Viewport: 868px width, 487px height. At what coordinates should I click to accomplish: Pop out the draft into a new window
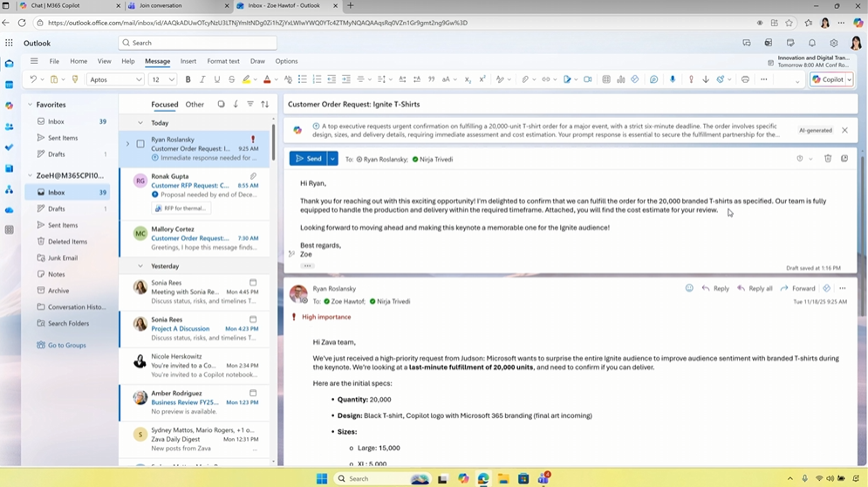[x=844, y=159]
